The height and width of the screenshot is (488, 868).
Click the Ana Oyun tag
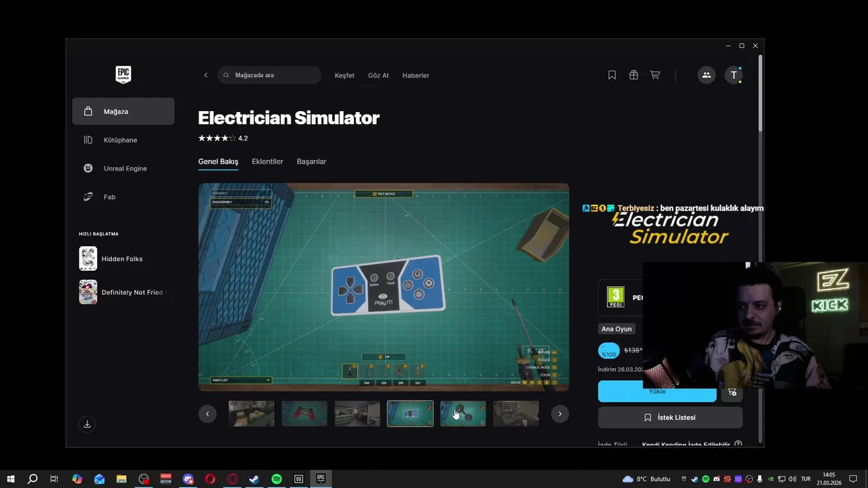(616, 329)
